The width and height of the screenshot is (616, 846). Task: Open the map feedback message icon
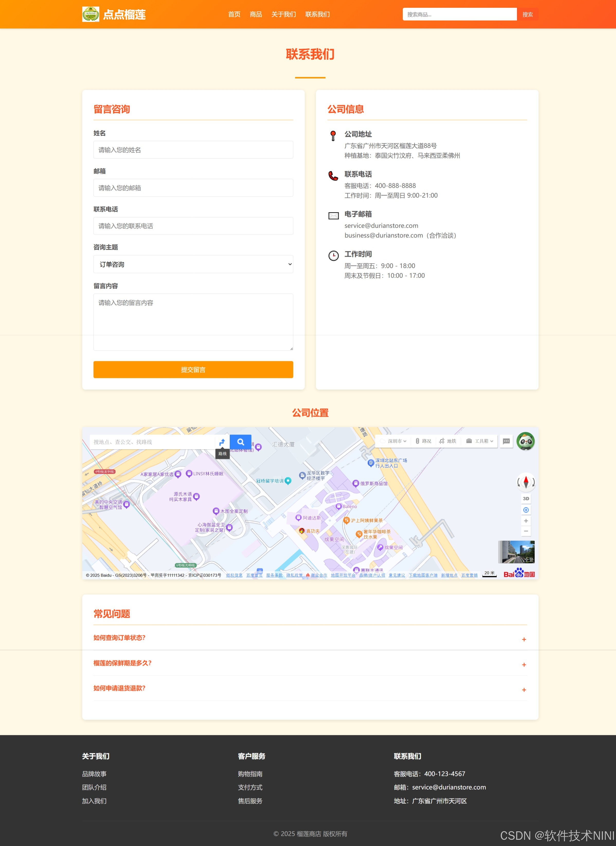click(x=506, y=441)
